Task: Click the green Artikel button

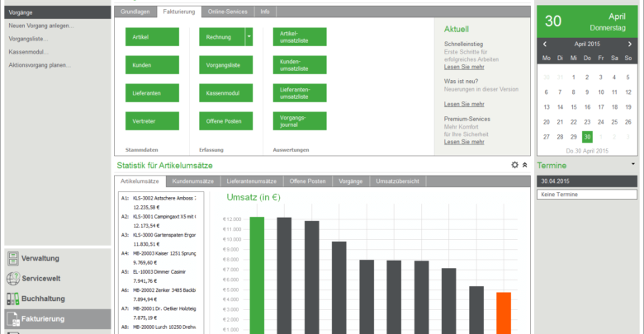Action: (152, 37)
